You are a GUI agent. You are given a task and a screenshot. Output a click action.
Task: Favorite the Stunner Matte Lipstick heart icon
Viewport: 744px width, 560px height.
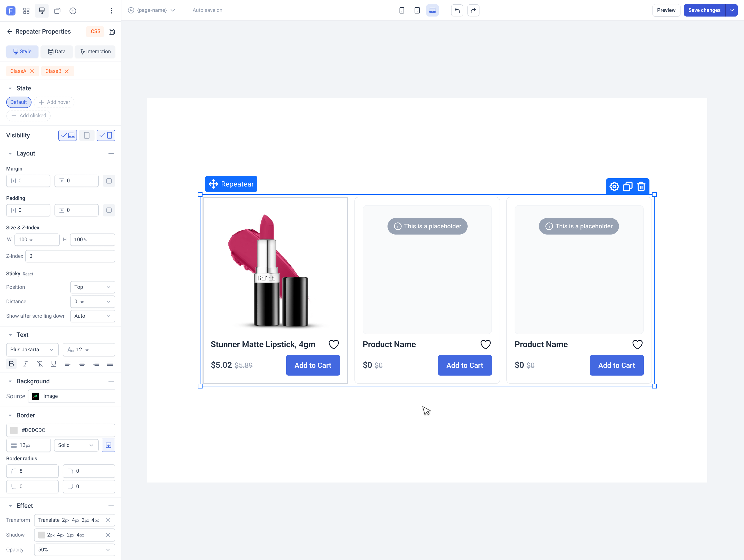pyautogui.click(x=334, y=344)
